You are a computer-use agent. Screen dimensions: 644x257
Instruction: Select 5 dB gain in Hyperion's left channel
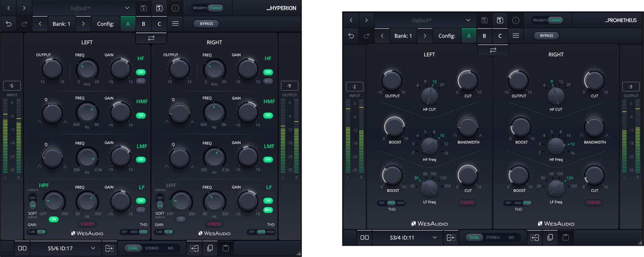[x=31, y=232]
